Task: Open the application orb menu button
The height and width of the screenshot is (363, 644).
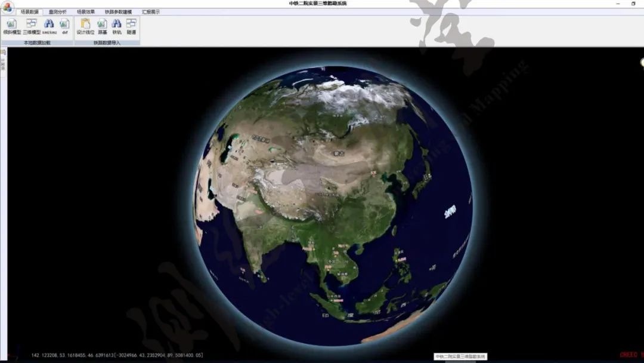Action: click(7, 8)
